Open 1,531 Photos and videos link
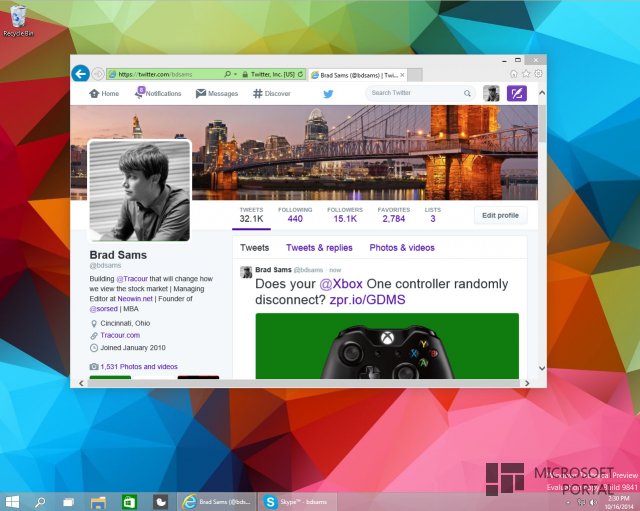Viewport: 640px width, 511px height. (139, 367)
